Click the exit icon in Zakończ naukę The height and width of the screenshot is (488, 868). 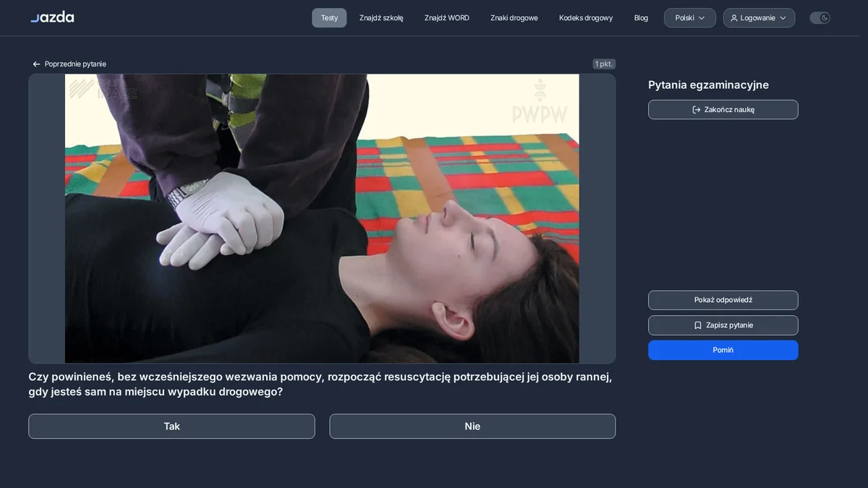tap(697, 110)
